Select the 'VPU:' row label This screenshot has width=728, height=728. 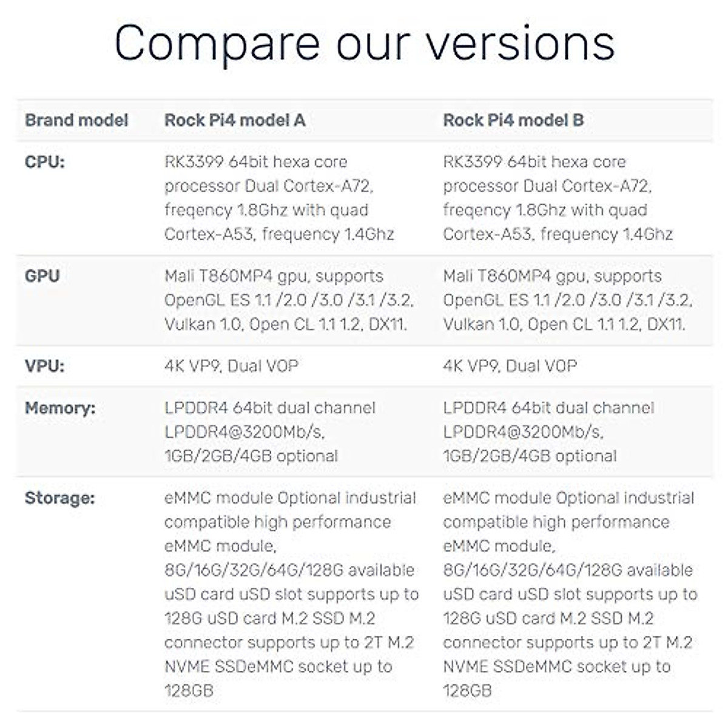[44, 366]
